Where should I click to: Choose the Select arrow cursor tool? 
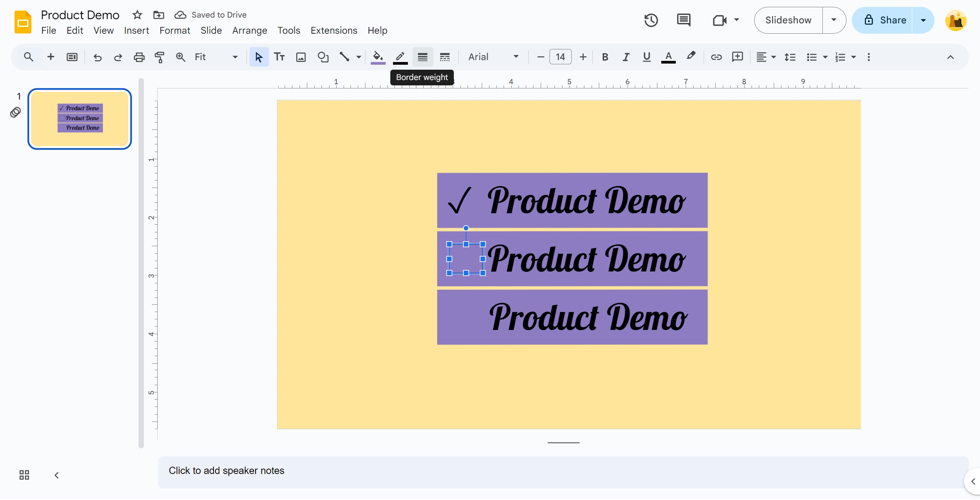pos(259,57)
